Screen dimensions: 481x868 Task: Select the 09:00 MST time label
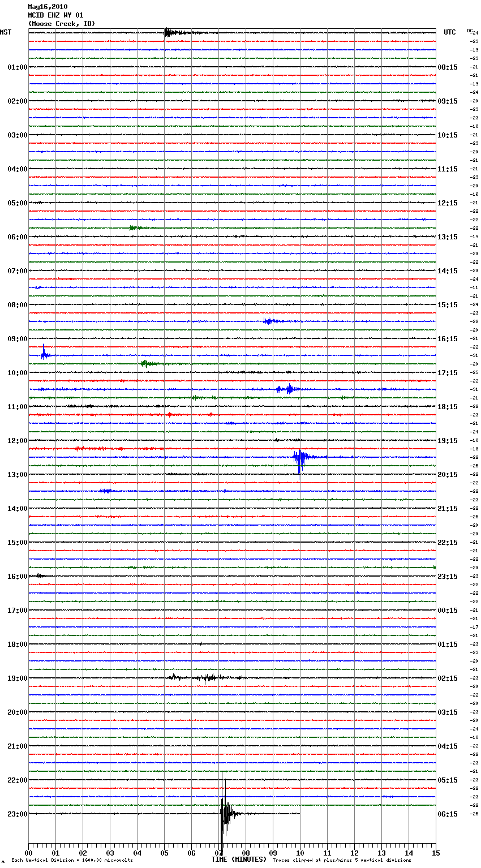pyautogui.click(x=17, y=339)
